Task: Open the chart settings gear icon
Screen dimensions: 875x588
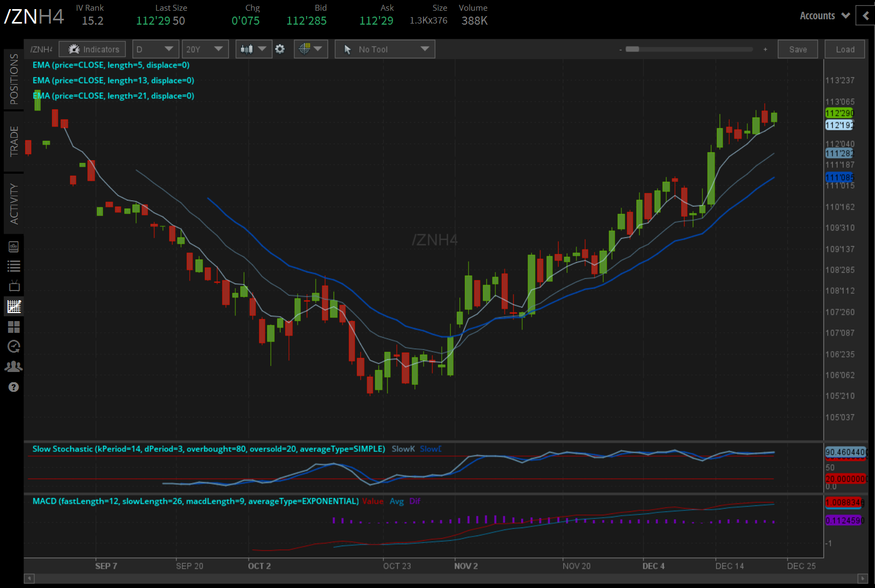Action: pyautogui.click(x=280, y=49)
